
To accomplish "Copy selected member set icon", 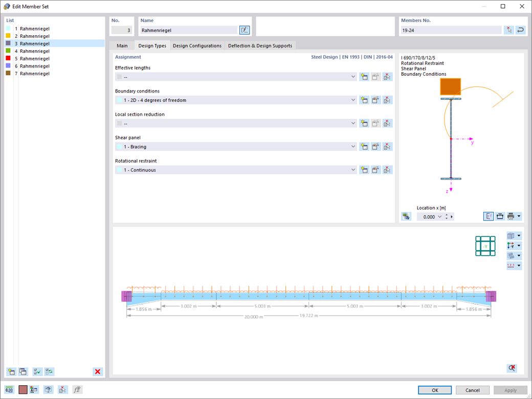I will pyautogui.click(x=23, y=371).
